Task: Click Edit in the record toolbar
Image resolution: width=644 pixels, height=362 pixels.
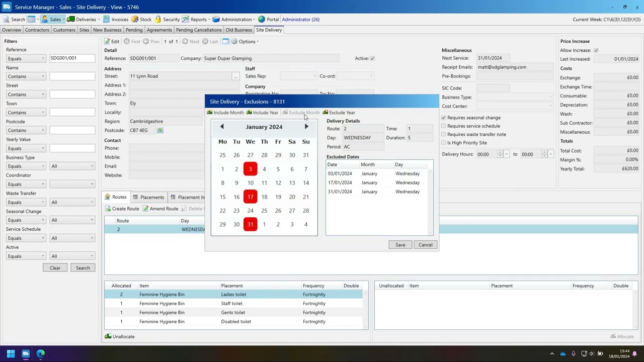Action: click(112, 42)
